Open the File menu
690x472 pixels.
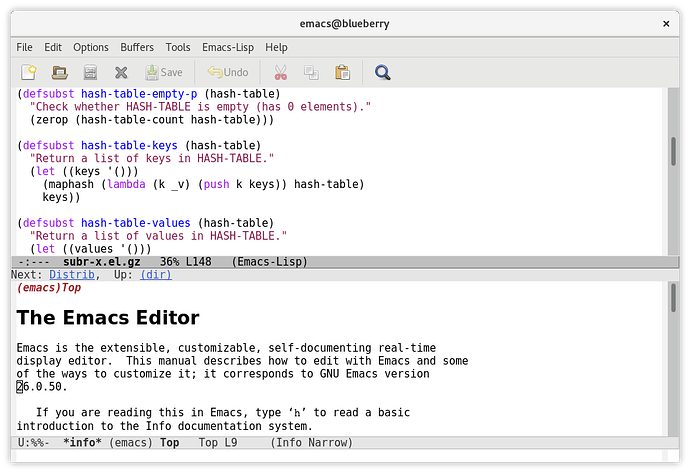(24, 47)
